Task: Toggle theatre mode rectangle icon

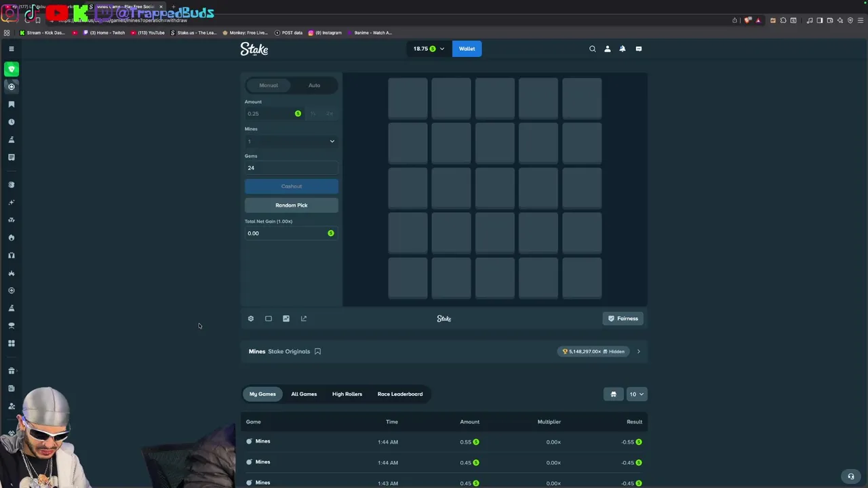Action: click(269, 319)
